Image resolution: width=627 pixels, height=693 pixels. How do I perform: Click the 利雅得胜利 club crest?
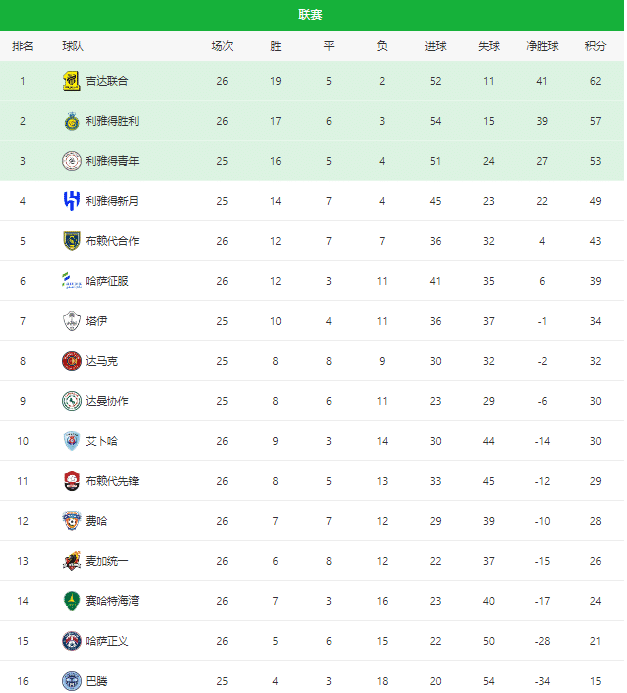71,121
